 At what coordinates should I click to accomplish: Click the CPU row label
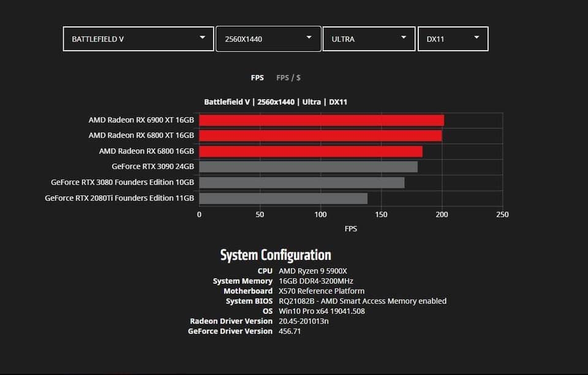coord(265,271)
